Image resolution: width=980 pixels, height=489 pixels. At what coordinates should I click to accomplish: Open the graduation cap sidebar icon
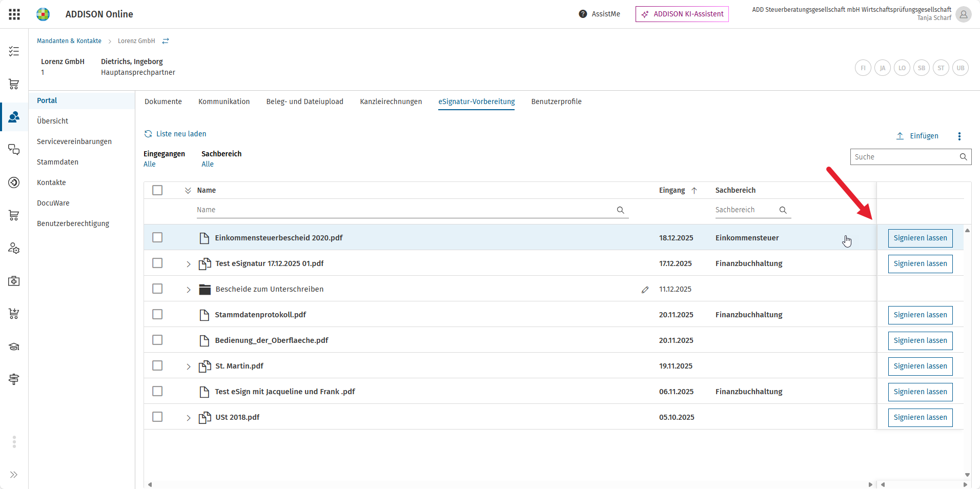tap(14, 347)
